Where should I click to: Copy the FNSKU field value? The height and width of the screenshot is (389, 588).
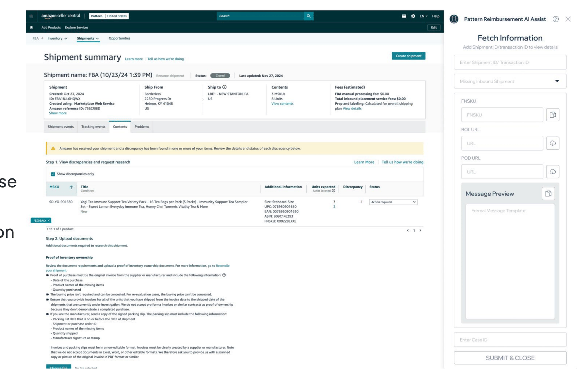pos(552,115)
